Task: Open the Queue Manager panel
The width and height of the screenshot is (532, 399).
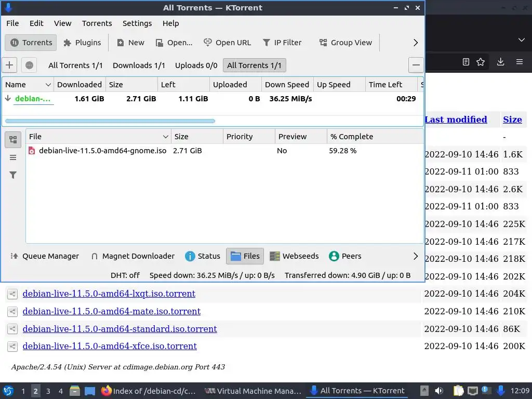Action: (x=45, y=256)
